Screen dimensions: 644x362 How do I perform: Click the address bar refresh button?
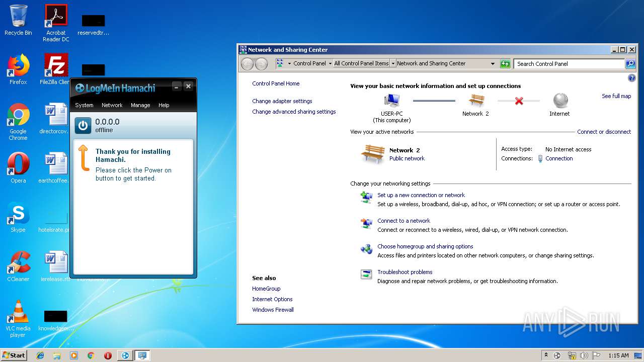505,64
